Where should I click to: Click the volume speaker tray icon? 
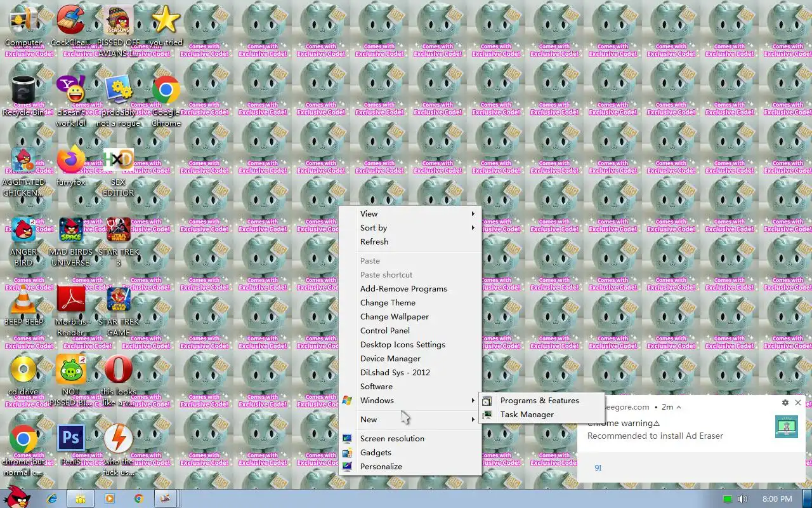point(742,499)
